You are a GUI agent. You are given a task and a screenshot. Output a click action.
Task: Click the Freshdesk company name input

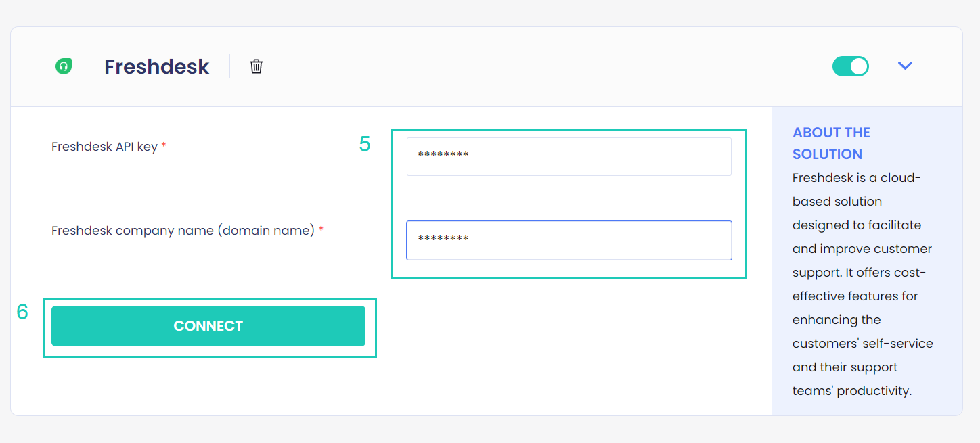[569, 240]
